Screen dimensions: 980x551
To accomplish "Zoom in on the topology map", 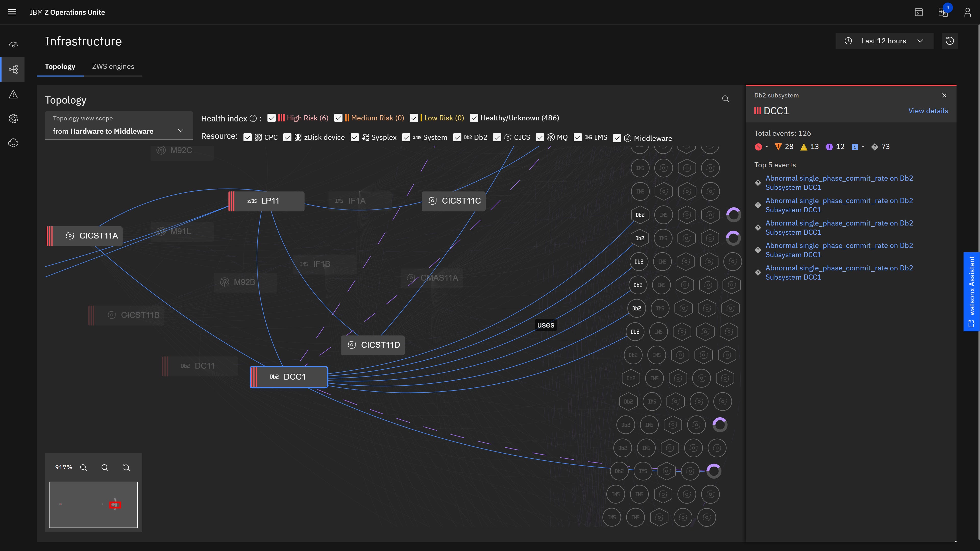I will [84, 467].
